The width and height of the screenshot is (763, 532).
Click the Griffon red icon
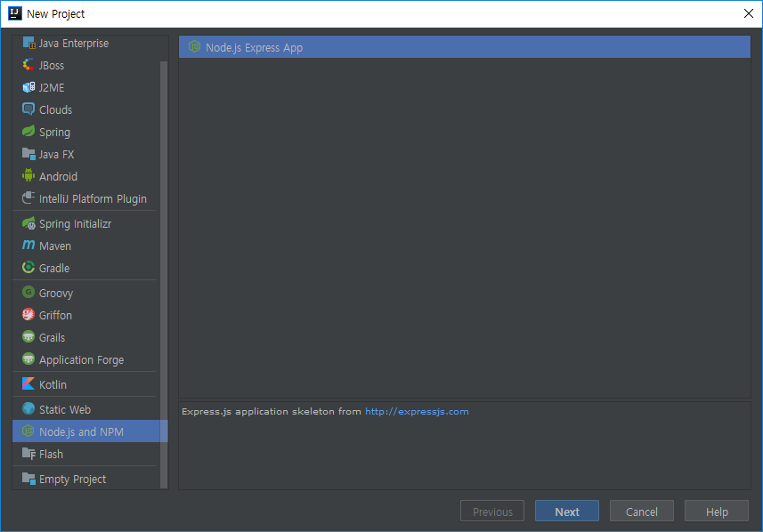point(28,315)
